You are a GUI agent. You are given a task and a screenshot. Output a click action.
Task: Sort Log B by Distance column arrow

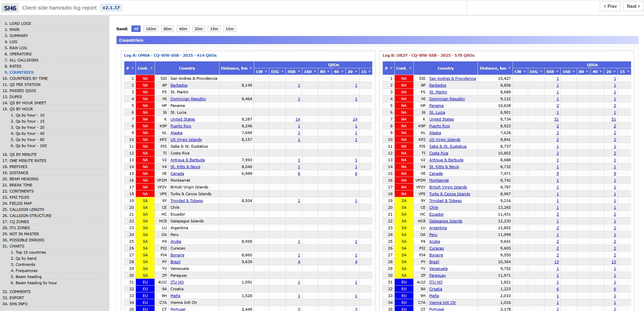click(x=509, y=68)
